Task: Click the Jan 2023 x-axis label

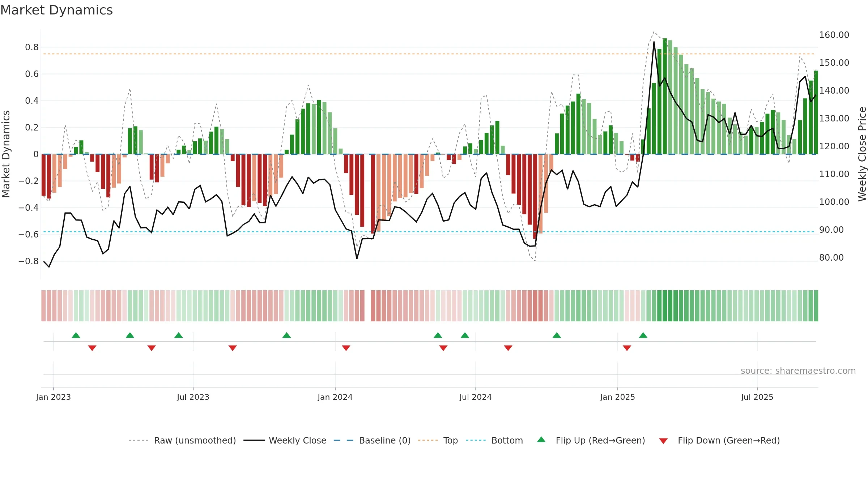Action: (x=54, y=397)
